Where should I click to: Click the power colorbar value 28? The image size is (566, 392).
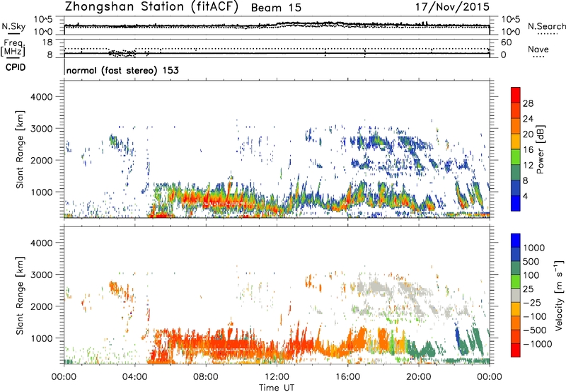(x=528, y=103)
